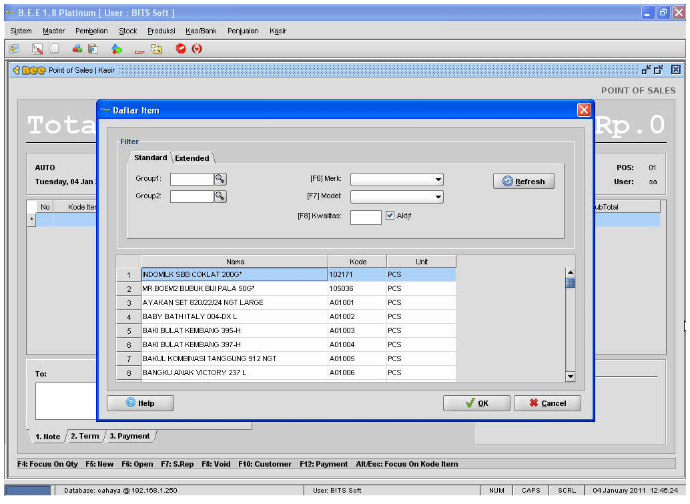This screenshot has height=504, width=690.
Task: Click the item list scrollbar up arrow
Action: tap(570, 273)
